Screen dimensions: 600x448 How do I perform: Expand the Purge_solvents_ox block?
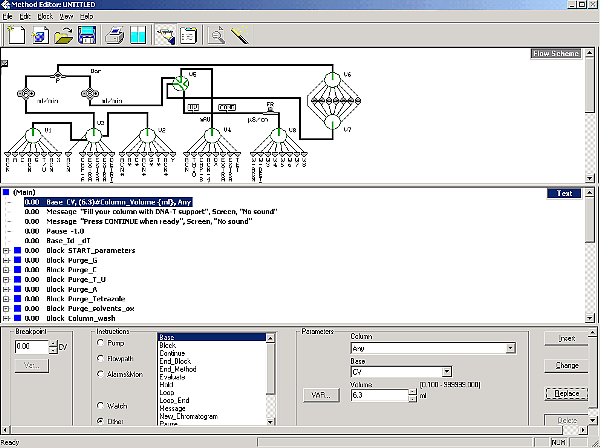[6, 308]
